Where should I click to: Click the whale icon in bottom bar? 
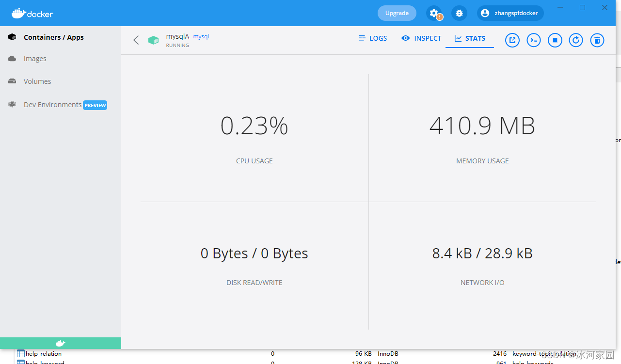(60, 343)
